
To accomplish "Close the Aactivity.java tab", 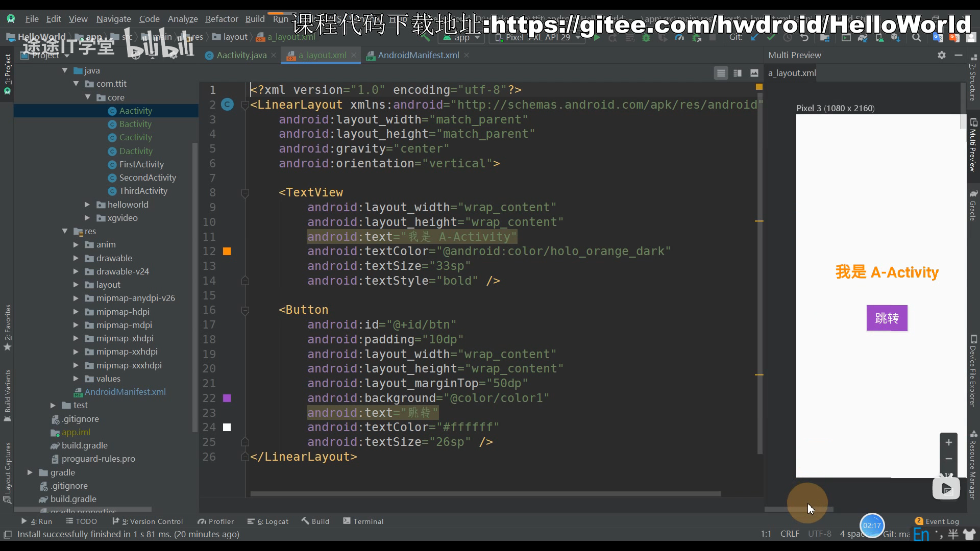I will tap(274, 55).
